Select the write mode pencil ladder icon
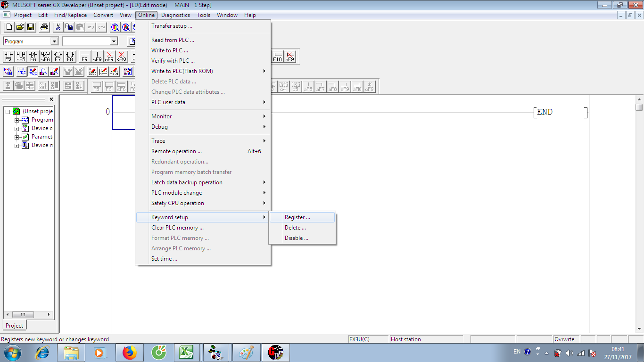 pyautogui.click(x=33, y=72)
